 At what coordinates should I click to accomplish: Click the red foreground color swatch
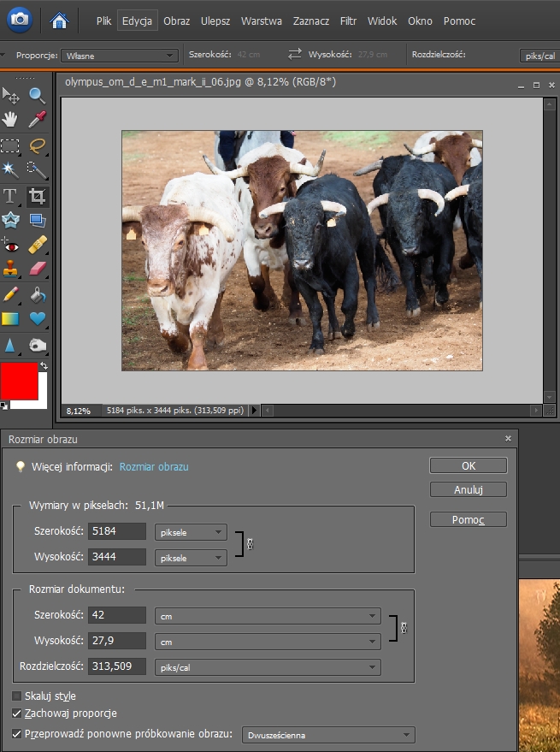tap(19, 381)
